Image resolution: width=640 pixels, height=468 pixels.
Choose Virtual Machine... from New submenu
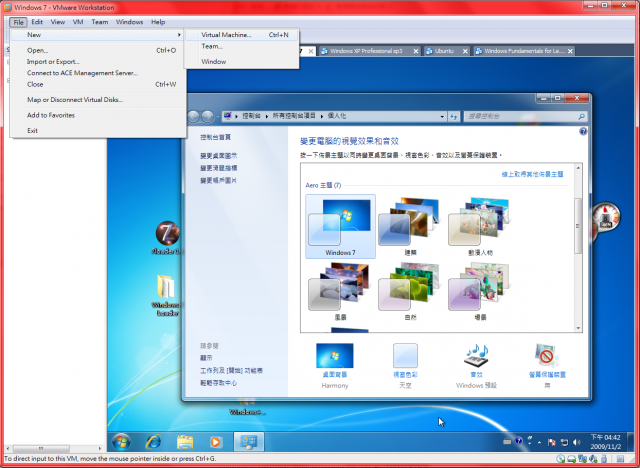click(x=242, y=35)
